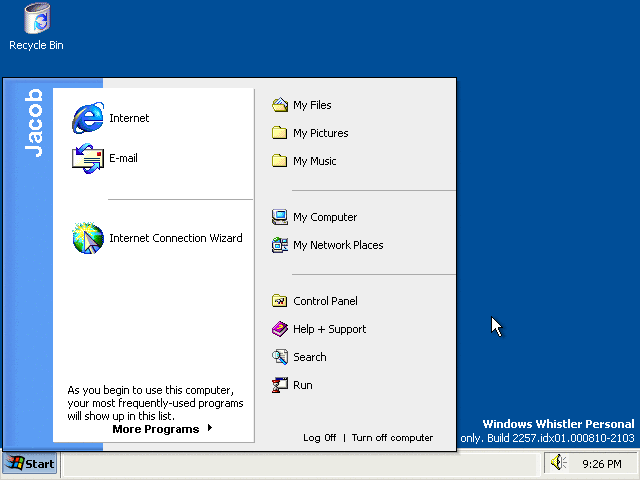Open My Pictures folder icon
The image size is (640, 480).
[x=280, y=133]
